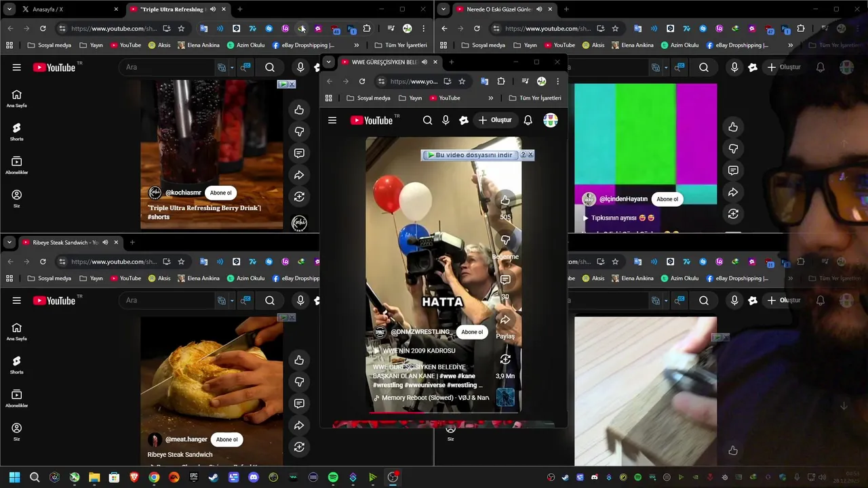This screenshot has width=868, height=488.
Task: Remix the front WWE short
Action: pyautogui.click(x=505, y=359)
